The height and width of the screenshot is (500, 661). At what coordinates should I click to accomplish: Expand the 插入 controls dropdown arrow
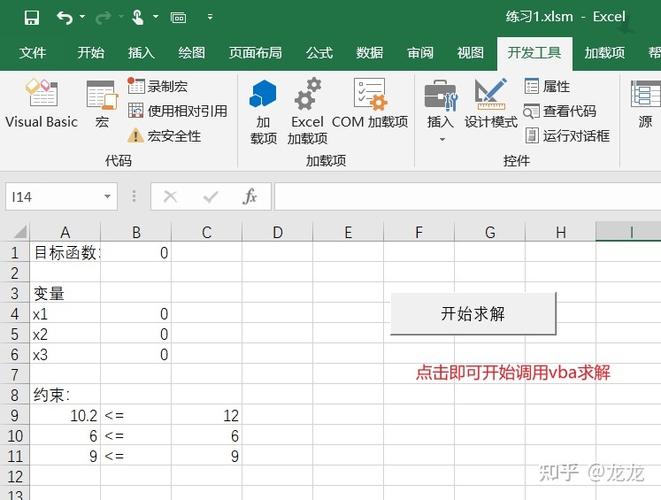point(442,139)
